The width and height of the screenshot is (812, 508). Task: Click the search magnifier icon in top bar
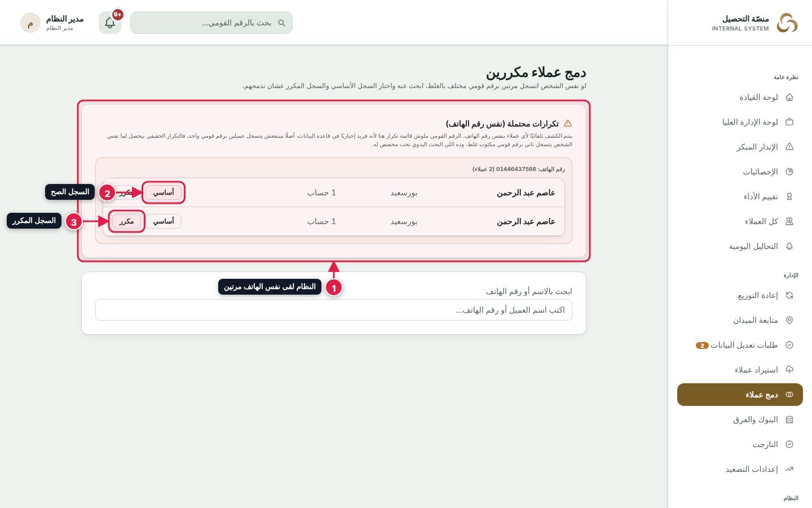pyautogui.click(x=282, y=23)
